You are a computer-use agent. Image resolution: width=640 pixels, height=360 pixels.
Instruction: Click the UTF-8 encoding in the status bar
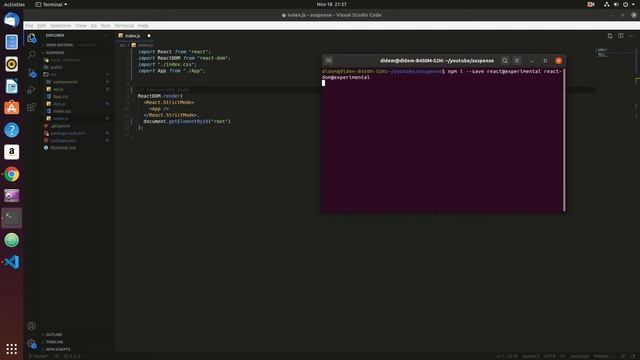point(550,356)
